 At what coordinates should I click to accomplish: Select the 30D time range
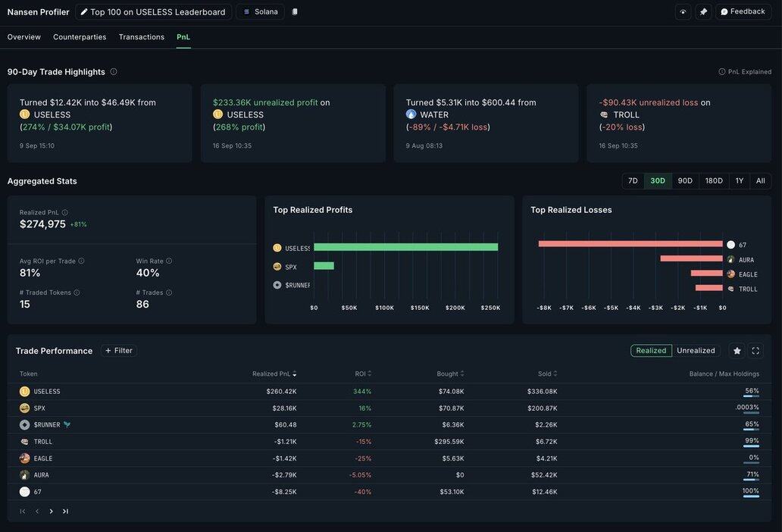[x=658, y=181]
